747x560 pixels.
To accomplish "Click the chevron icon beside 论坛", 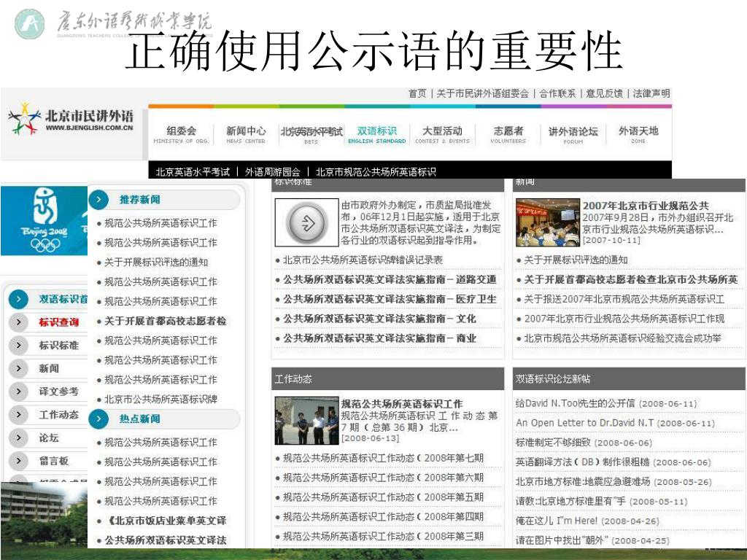I will [x=18, y=437].
